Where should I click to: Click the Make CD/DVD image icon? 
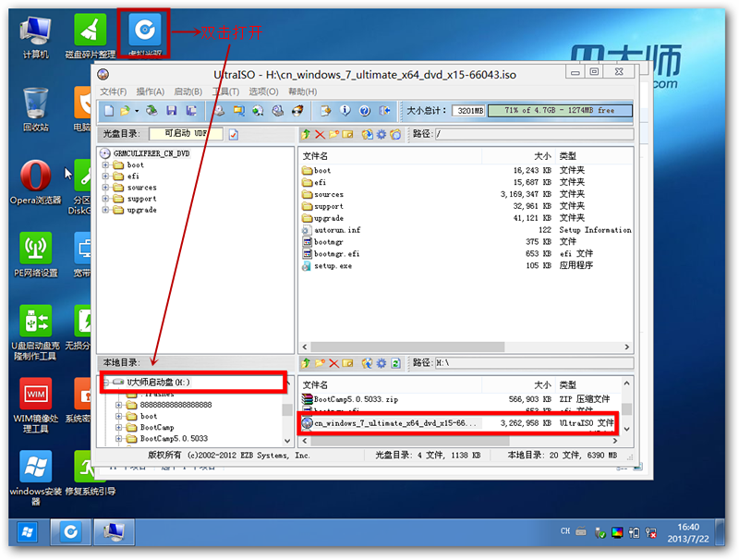[x=219, y=111]
